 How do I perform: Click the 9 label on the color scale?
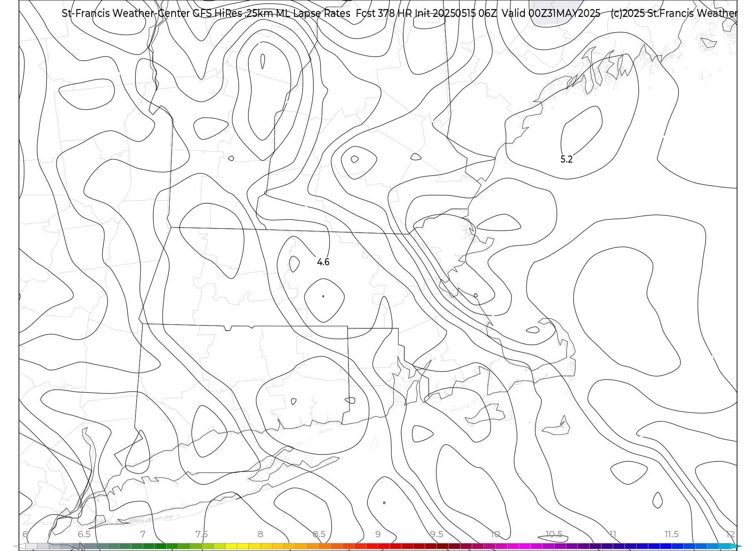pyautogui.click(x=378, y=534)
